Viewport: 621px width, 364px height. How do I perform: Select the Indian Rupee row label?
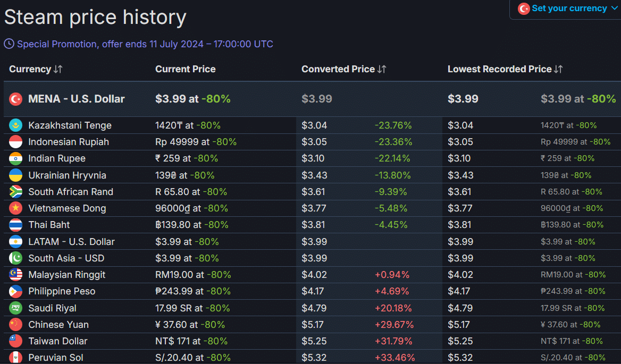click(x=57, y=159)
